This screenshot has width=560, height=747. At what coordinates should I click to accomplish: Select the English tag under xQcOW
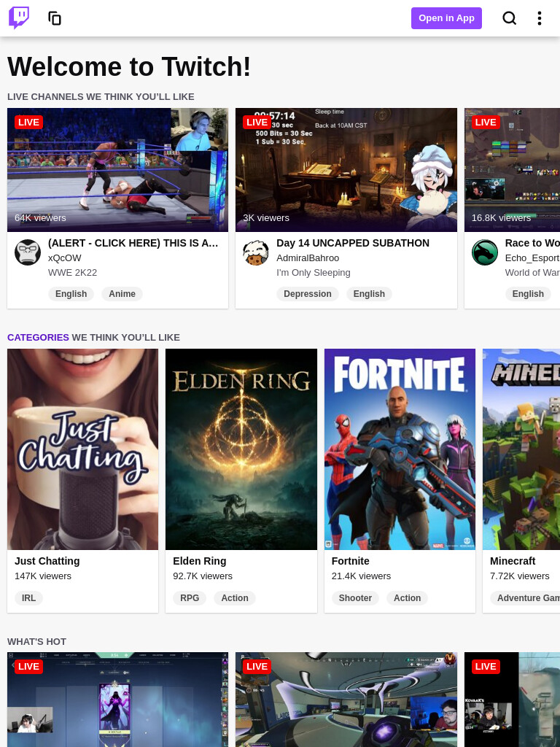pos(71,293)
